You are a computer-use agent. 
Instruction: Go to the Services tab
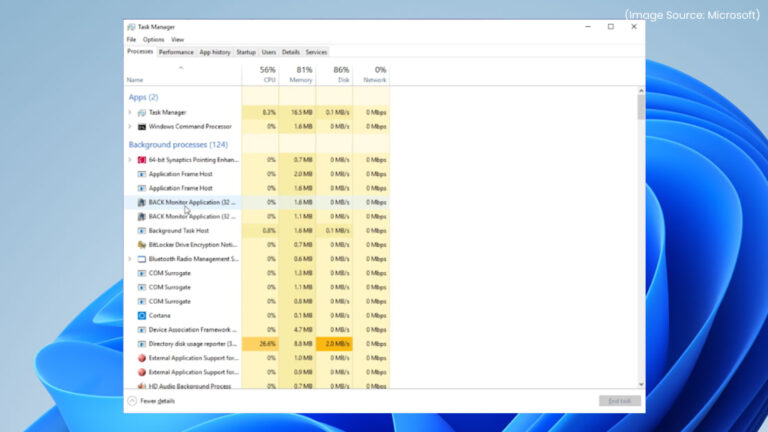(x=316, y=52)
